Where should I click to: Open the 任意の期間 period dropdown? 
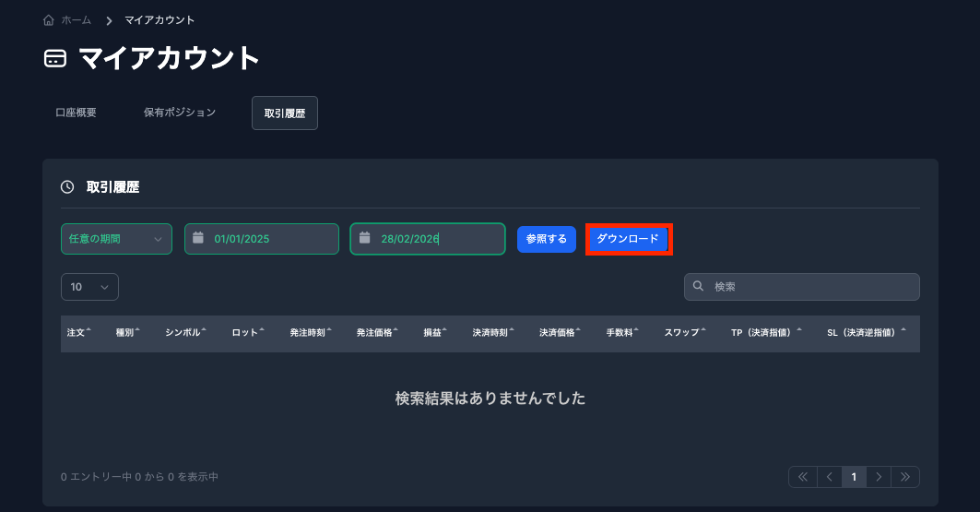116,239
